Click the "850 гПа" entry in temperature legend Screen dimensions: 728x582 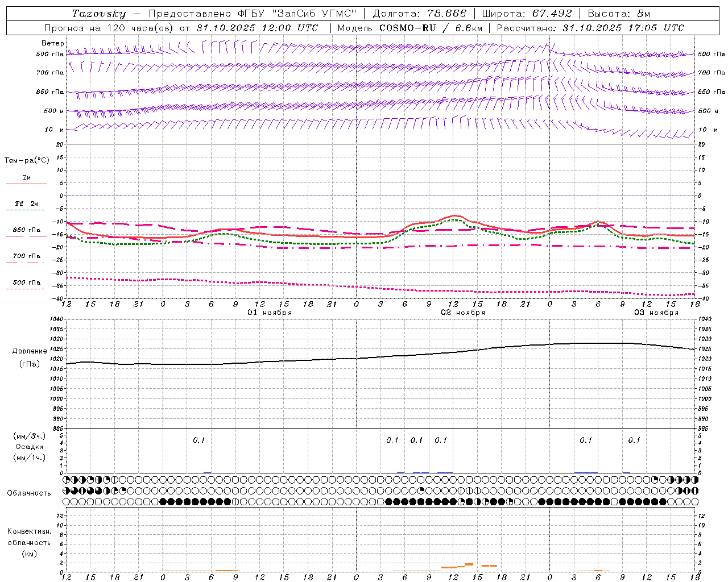pos(26,230)
